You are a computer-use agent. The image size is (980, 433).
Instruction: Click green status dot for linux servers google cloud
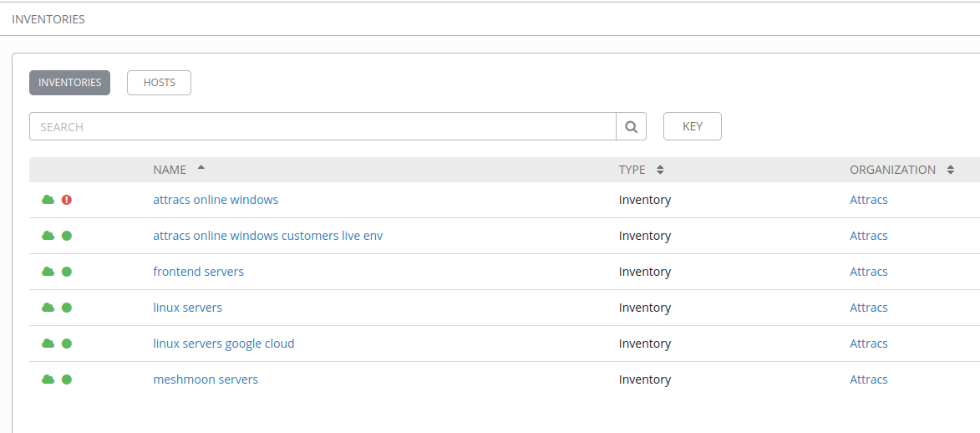67,344
